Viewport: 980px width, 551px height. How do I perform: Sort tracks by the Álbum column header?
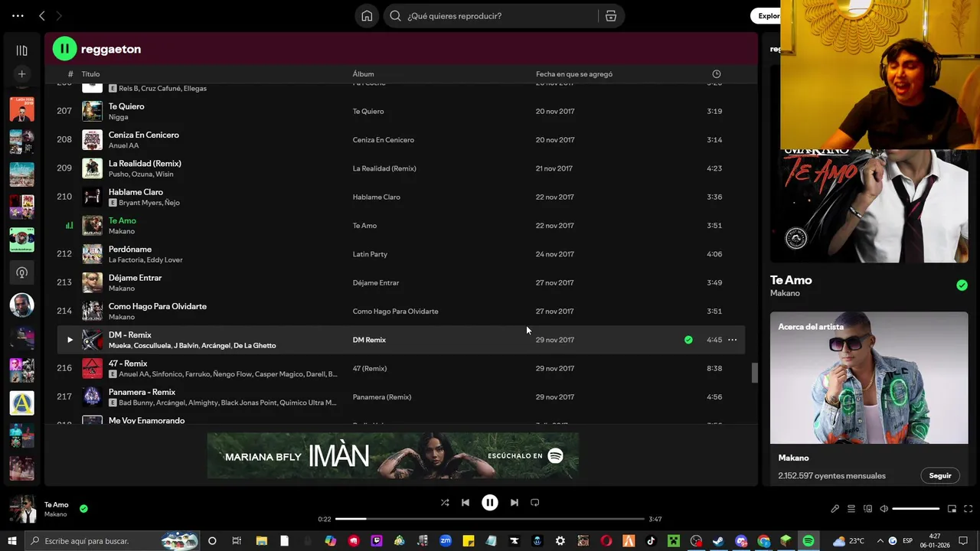pos(363,74)
